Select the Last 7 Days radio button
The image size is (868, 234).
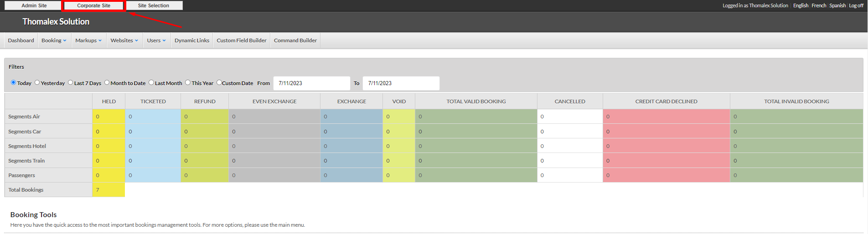tap(70, 82)
